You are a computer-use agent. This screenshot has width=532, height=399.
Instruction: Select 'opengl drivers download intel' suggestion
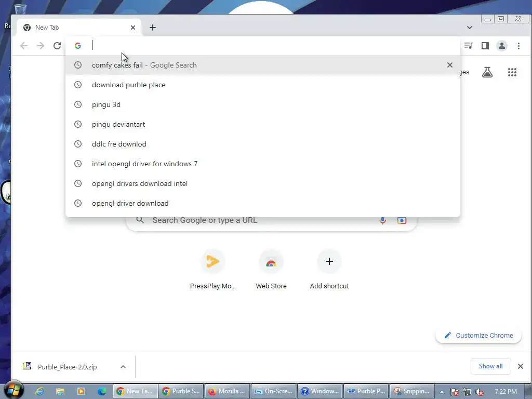tap(262, 183)
